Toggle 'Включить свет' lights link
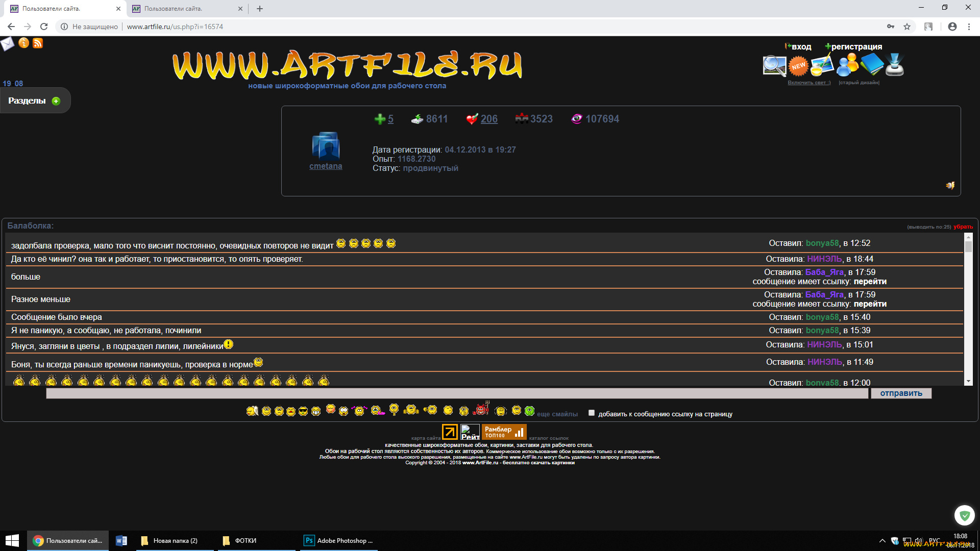This screenshot has height=551, width=980. pos(808,83)
